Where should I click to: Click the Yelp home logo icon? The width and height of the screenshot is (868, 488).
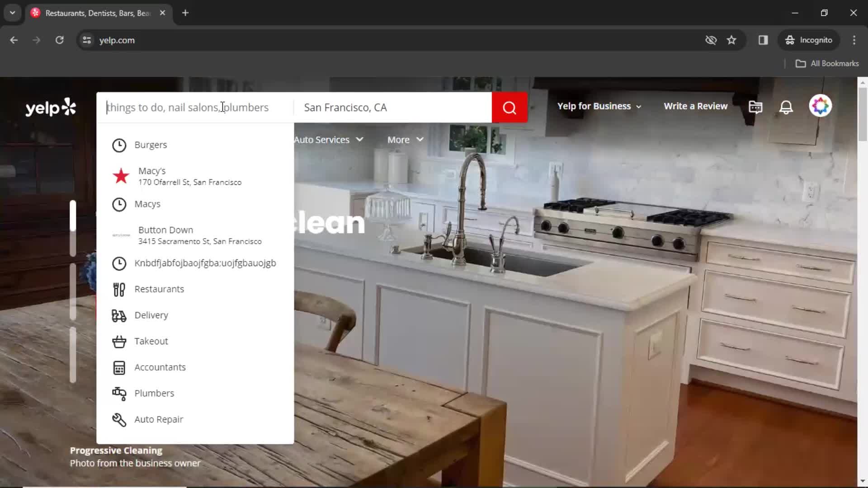pos(51,107)
